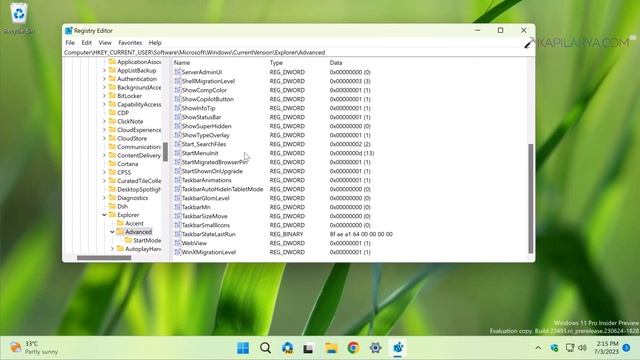640x360 pixels.
Task: Click the Accent folder icon
Action: pyautogui.click(x=120, y=223)
